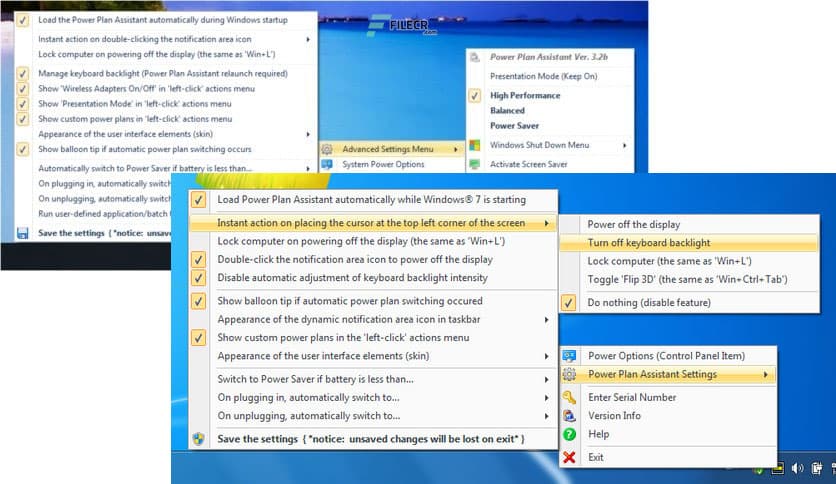The image size is (836, 484).
Task: Click the Enter Serial Number label
Action: pos(632,398)
